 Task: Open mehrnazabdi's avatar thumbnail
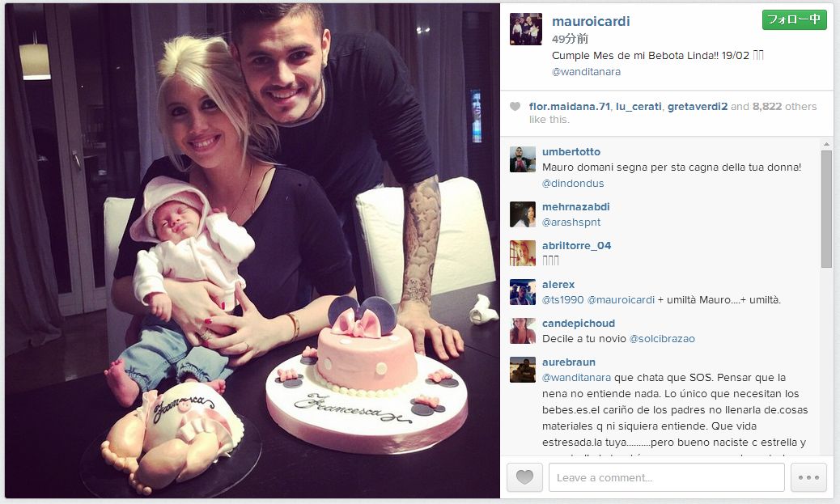(522, 214)
